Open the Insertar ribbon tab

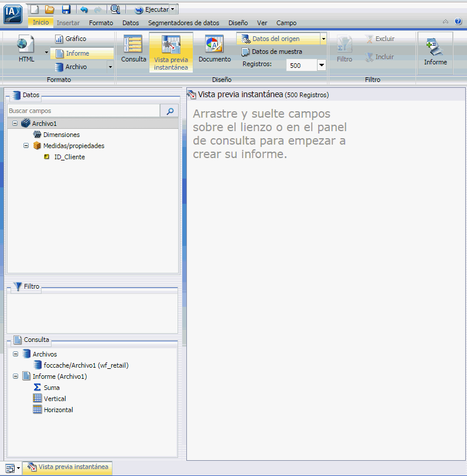[x=68, y=23]
